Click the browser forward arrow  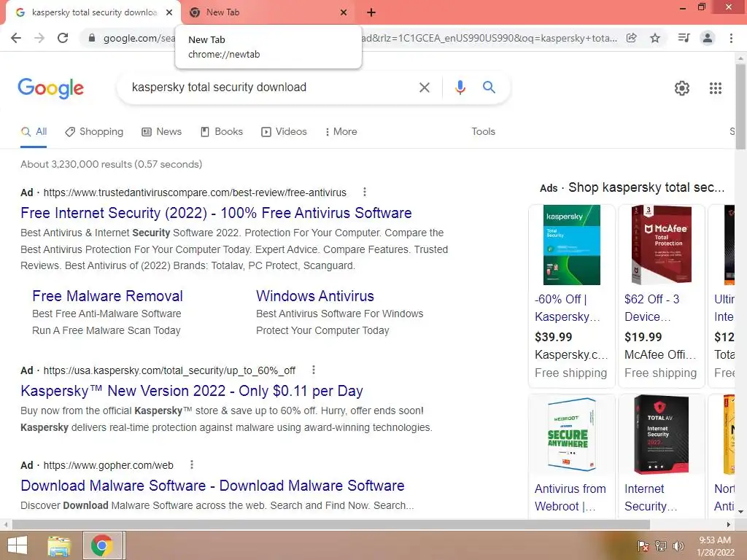[x=39, y=38]
